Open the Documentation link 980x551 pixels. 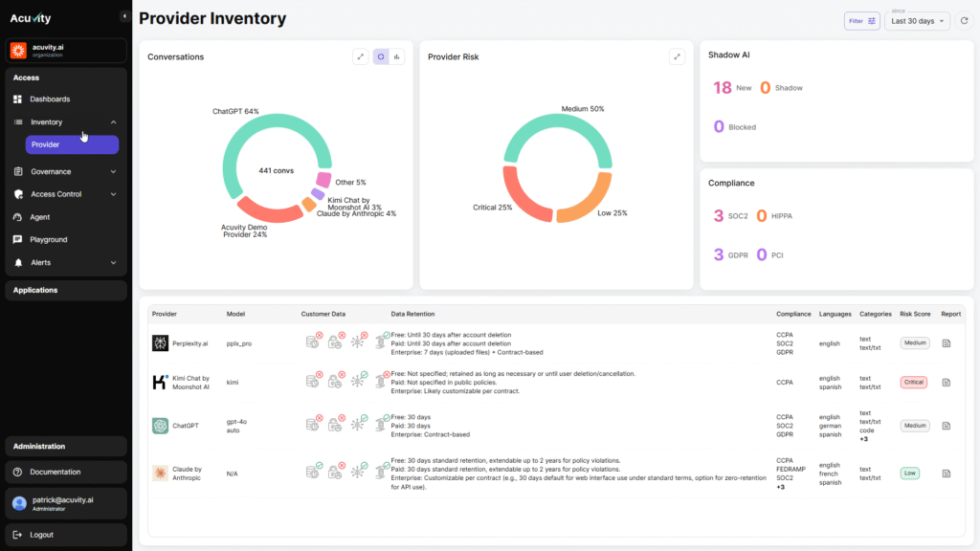coord(66,473)
